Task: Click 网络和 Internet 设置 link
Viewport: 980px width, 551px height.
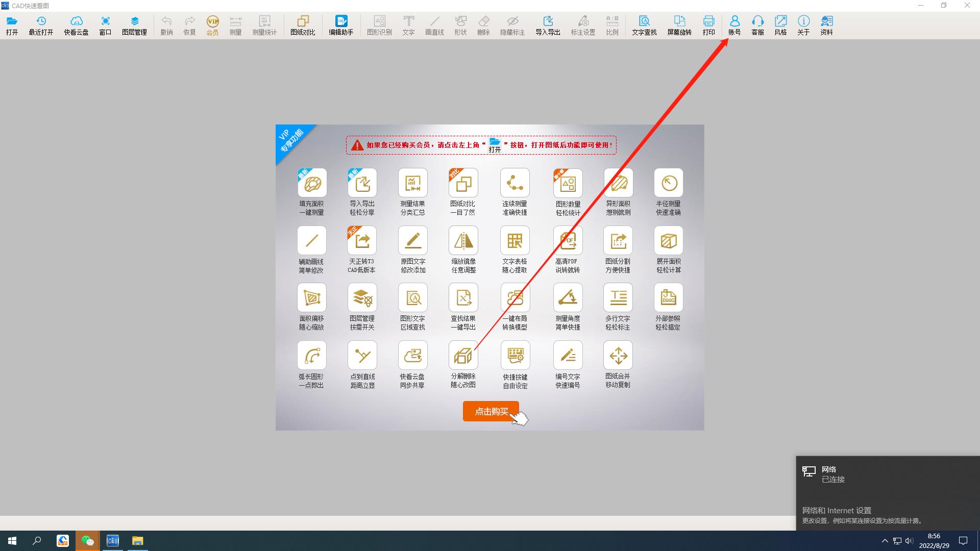Action: point(837,510)
